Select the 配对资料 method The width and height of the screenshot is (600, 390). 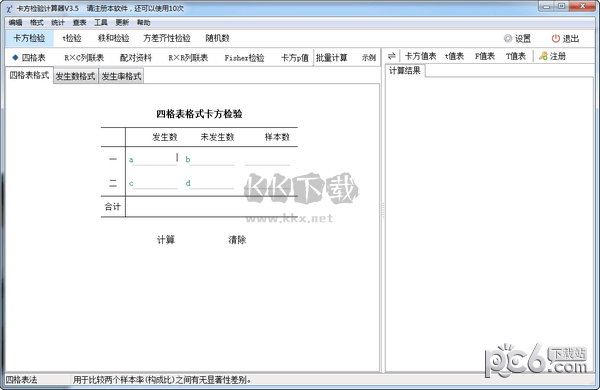pyautogui.click(x=136, y=58)
